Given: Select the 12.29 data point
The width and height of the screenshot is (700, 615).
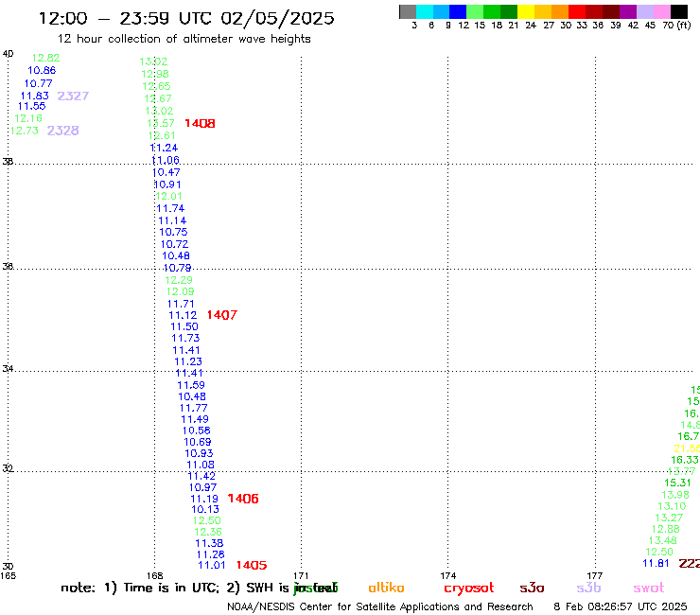Looking at the screenshot, I should (179, 280).
